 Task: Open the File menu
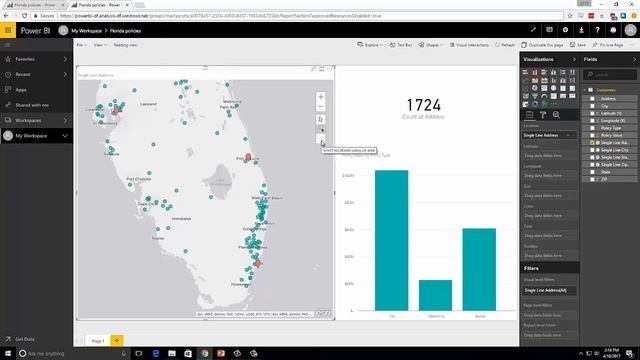(x=81, y=45)
